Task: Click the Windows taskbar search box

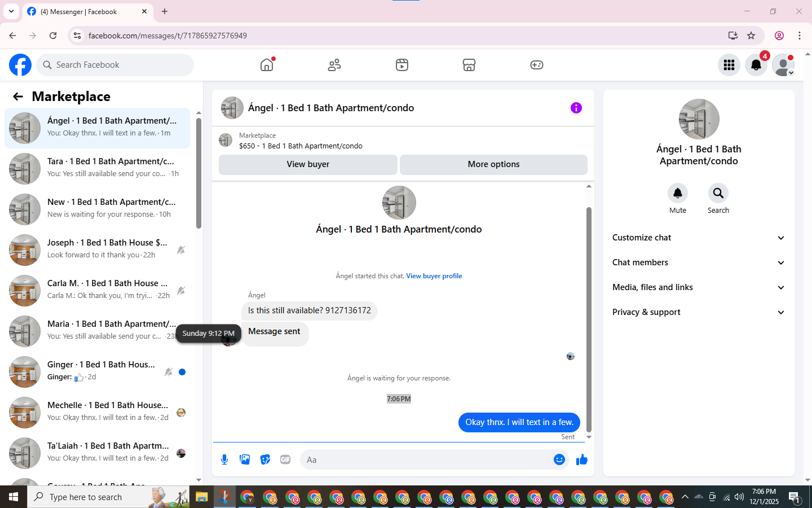Action: (x=108, y=497)
